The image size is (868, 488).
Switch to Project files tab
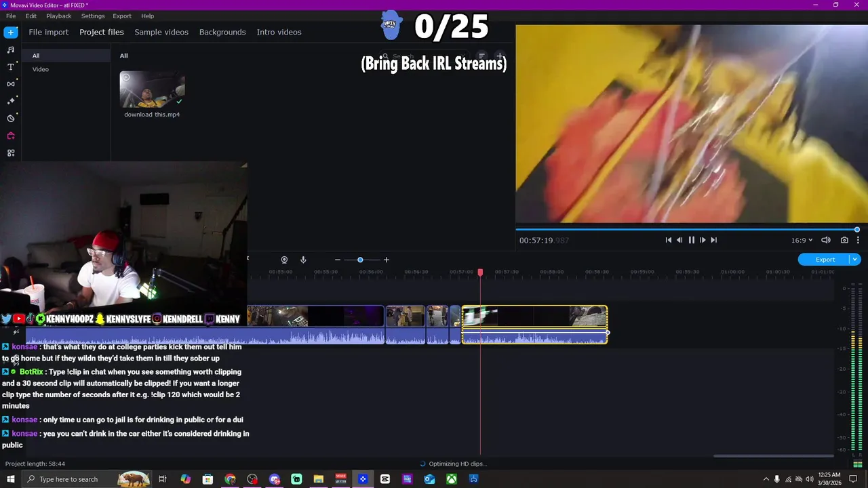102,32
